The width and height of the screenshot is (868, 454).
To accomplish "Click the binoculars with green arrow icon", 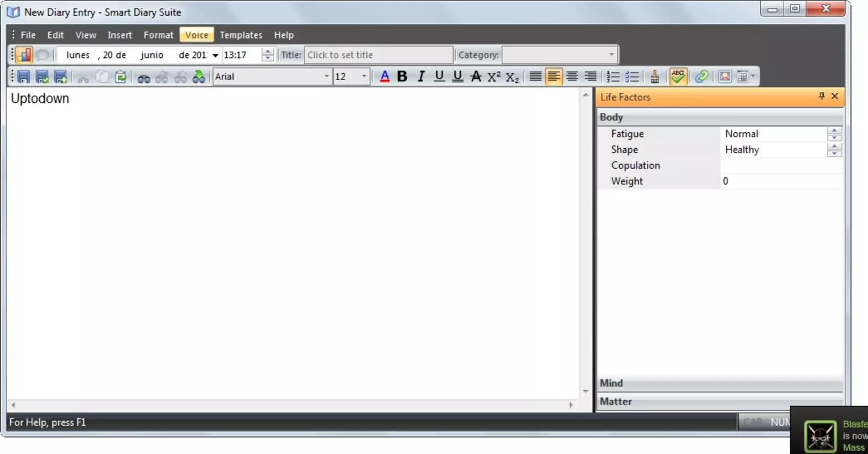I will coord(198,77).
